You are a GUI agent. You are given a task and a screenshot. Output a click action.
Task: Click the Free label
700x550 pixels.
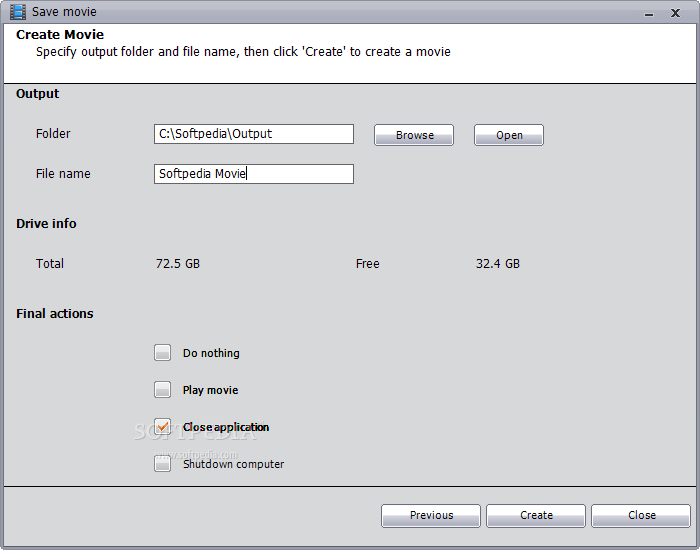[367, 264]
